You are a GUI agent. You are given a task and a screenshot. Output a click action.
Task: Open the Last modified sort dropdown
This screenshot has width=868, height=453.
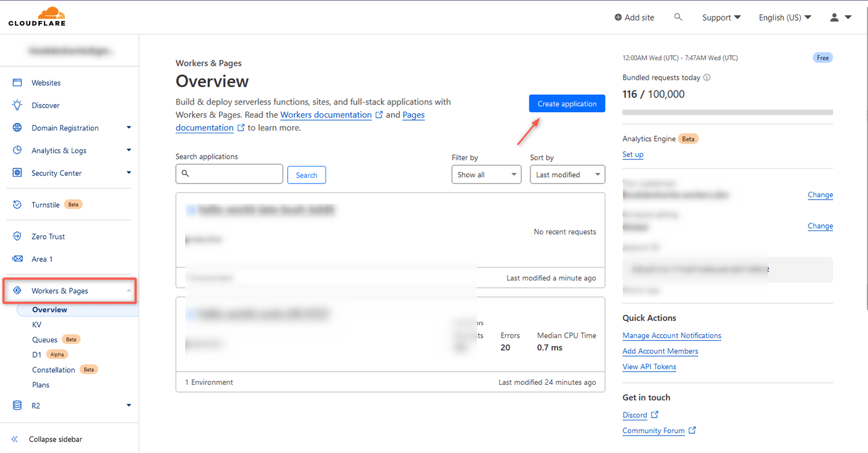567,174
